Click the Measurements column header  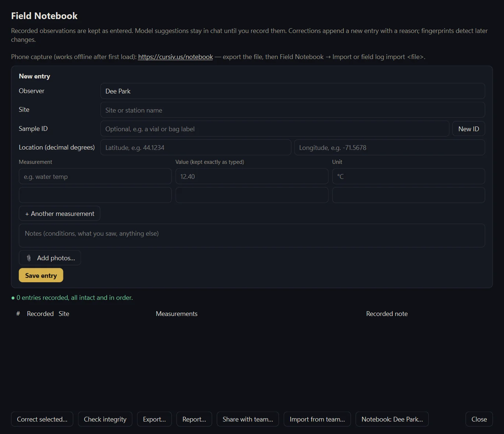click(177, 314)
